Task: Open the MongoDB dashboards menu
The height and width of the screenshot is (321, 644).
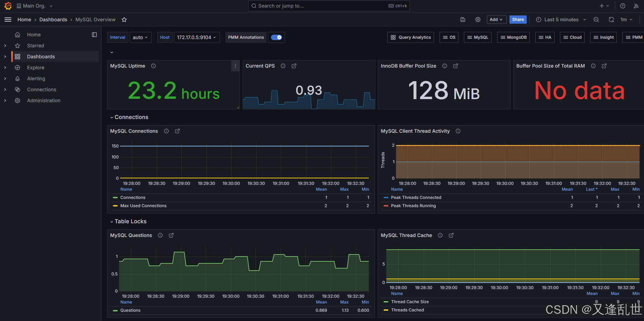Action: (513, 37)
